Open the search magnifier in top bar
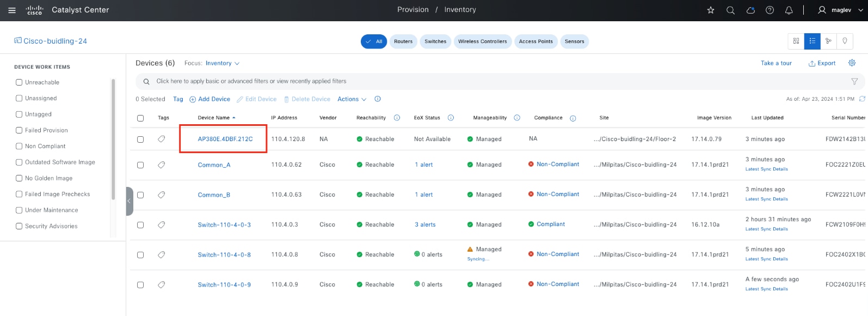The image size is (868, 316). [730, 10]
